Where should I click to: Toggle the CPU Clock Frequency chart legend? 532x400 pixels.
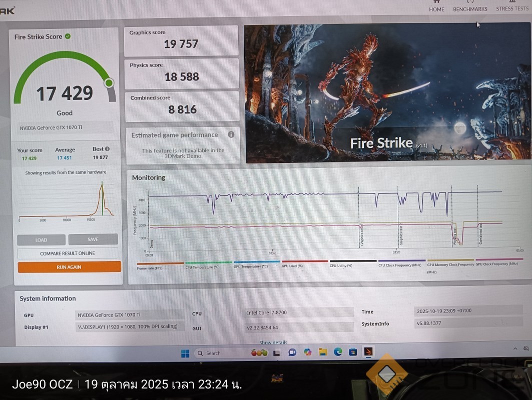point(401,263)
